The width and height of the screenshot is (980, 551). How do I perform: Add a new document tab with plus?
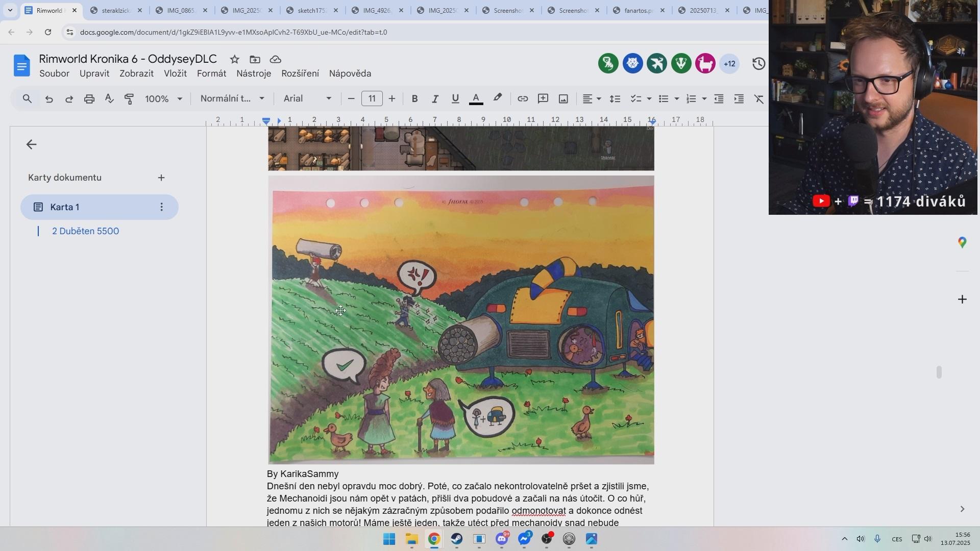pos(161,178)
